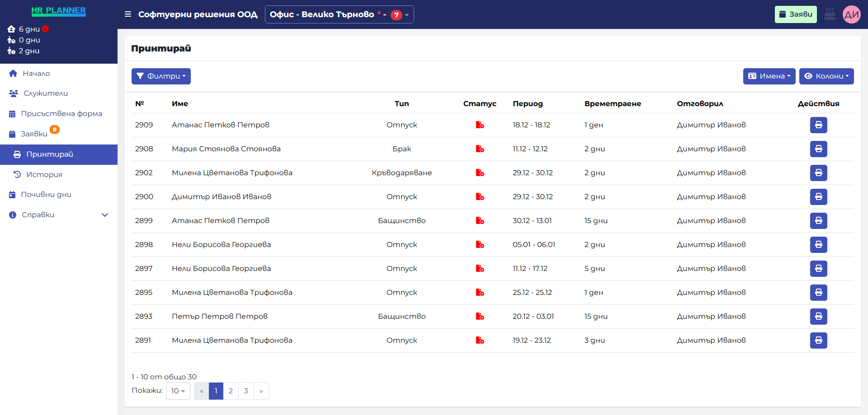
Task: Select the Служители sidebar icon
Action: click(x=13, y=93)
